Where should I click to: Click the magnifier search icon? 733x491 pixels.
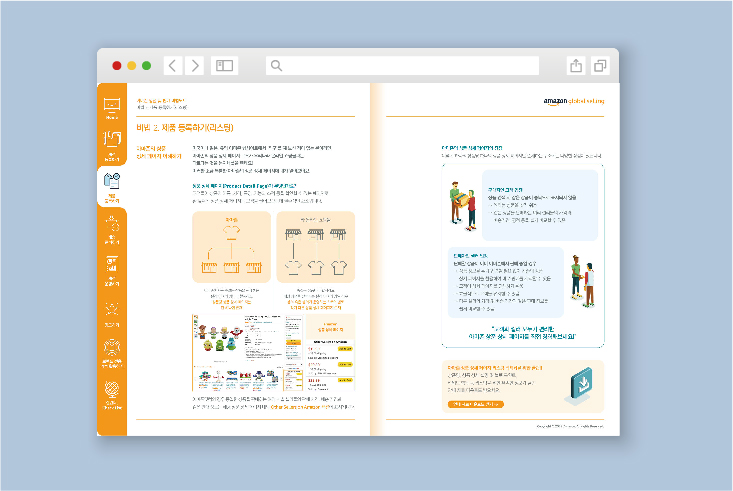point(276,65)
